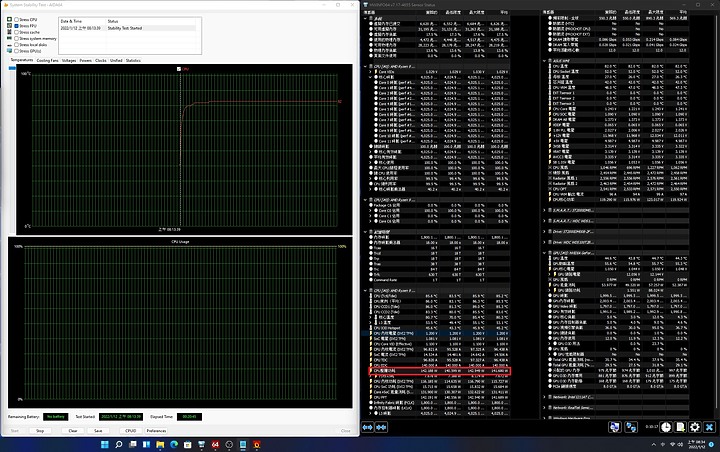Viewport: 720px width, 452px height.
Task: Open HWiNFO remote network connection icon
Action: tap(614, 427)
